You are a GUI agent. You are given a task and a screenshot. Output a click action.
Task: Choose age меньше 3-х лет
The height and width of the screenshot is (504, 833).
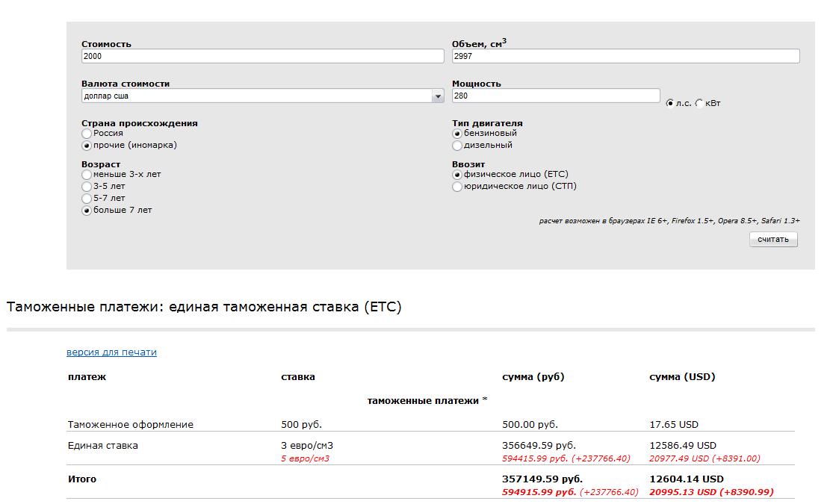pos(87,175)
